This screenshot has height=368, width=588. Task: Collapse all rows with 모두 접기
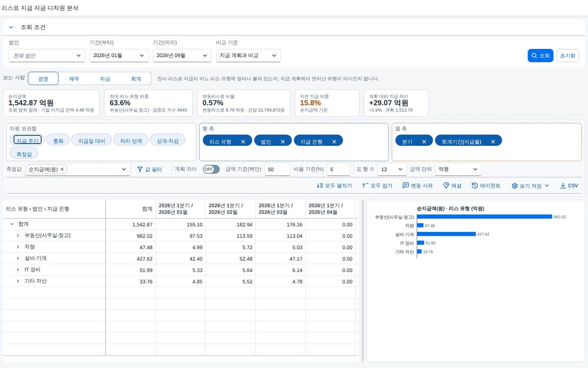click(x=377, y=186)
